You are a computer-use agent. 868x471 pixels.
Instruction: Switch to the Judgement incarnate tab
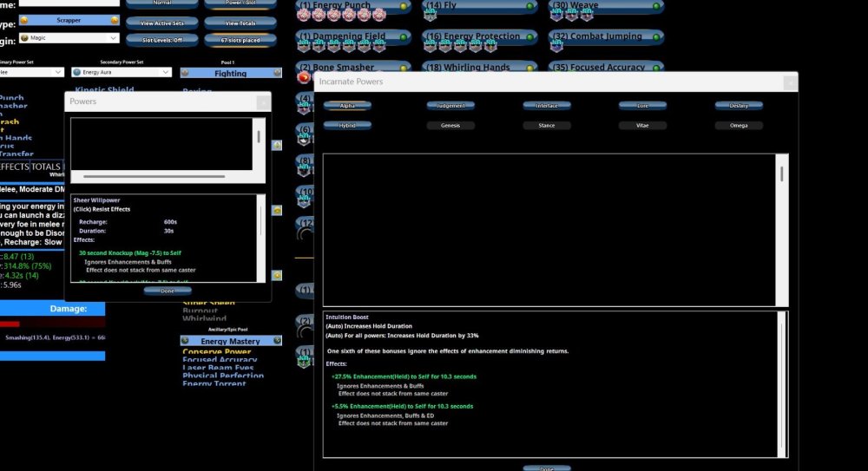point(450,106)
